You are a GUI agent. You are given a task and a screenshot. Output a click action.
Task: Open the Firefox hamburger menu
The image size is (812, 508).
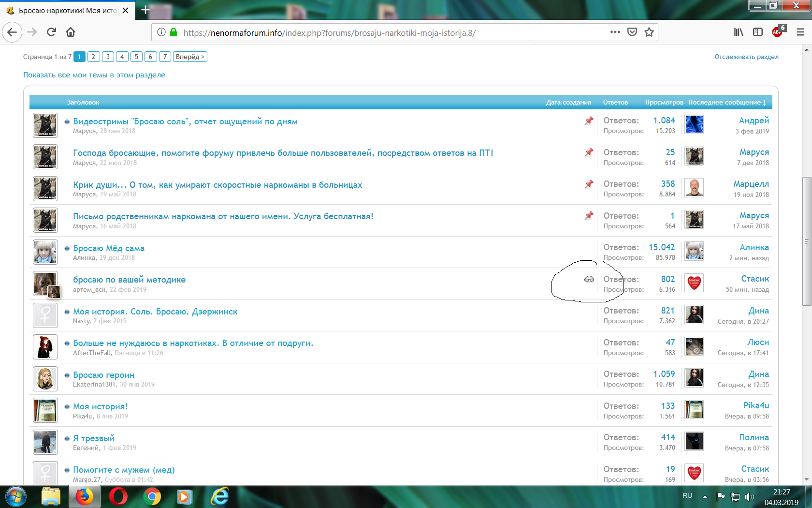(800, 32)
